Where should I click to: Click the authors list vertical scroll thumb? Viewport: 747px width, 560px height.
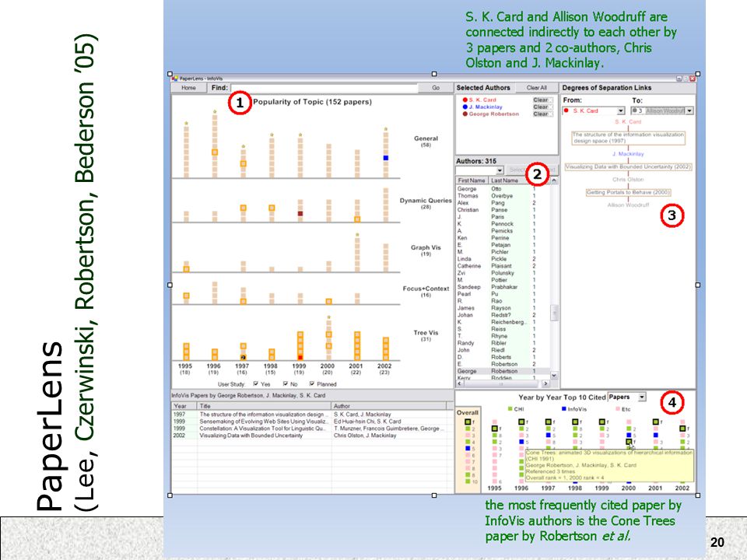(554, 313)
